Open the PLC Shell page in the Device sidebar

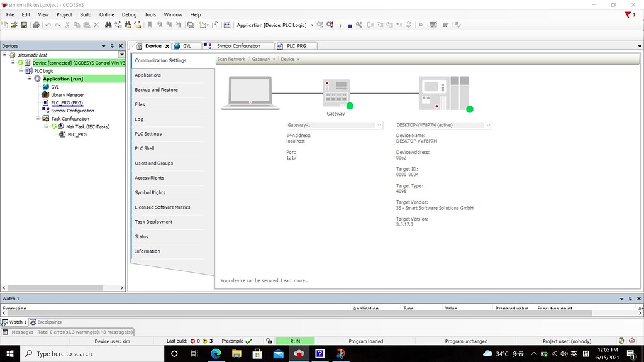click(x=145, y=148)
